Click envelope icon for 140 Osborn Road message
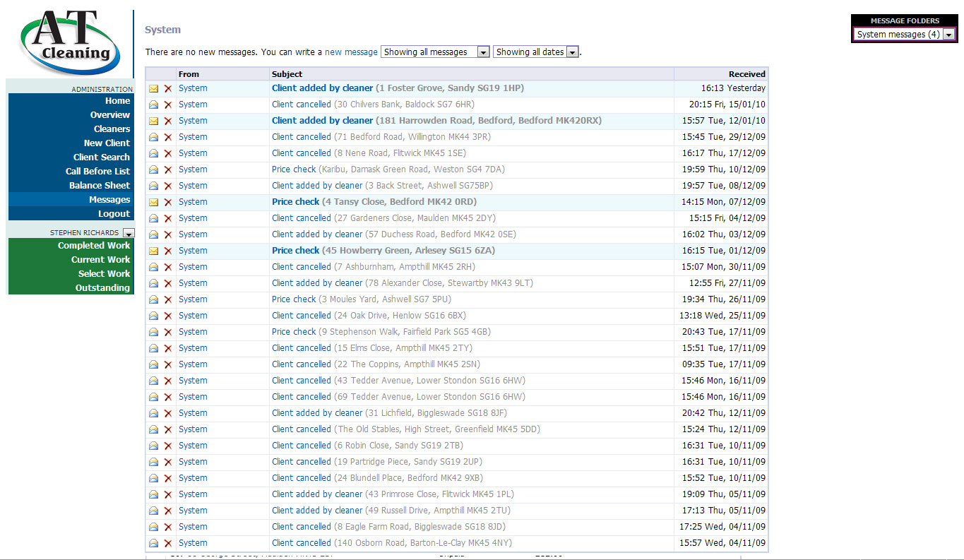 [x=153, y=543]
